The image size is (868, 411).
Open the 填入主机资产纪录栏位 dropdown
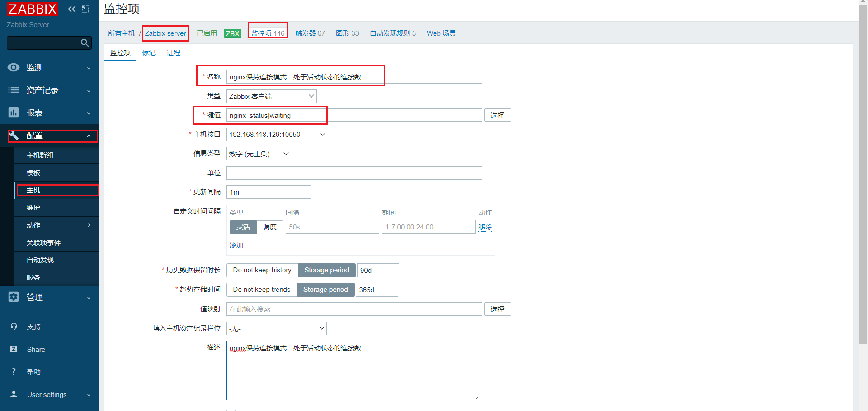[276, 328]
